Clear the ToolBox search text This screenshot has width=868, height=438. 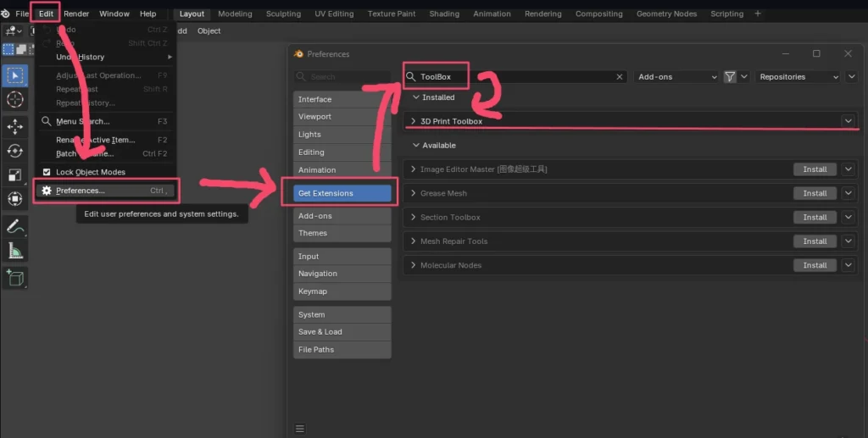[x=620, y=77]
